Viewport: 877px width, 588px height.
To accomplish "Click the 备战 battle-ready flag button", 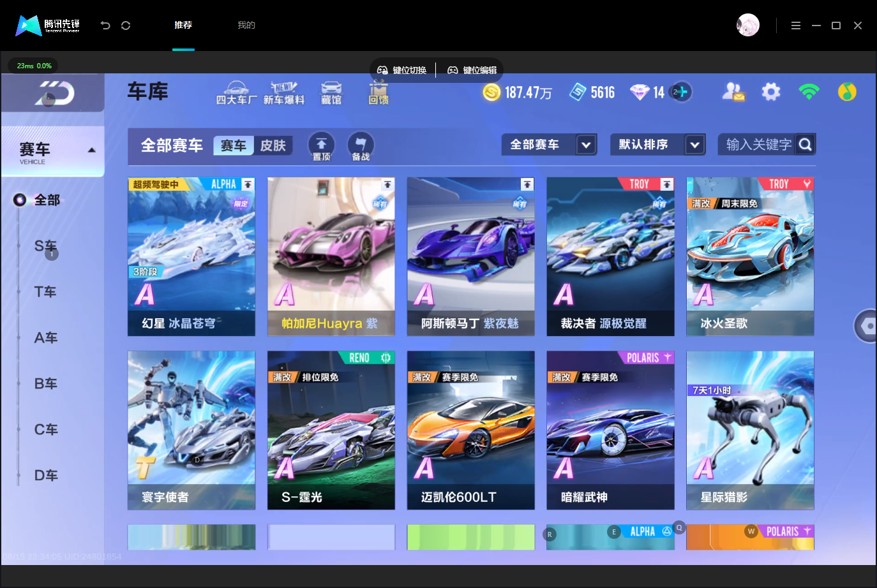I will pos(361,146).
